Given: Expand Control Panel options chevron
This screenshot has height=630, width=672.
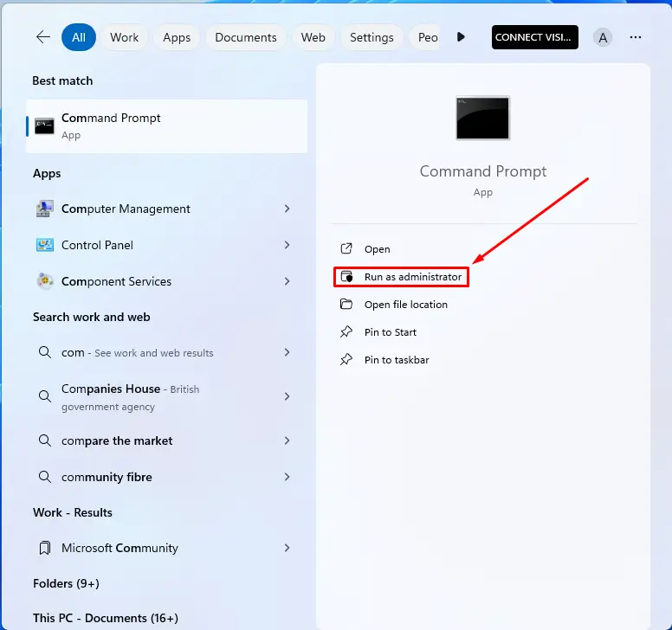Looking at the screenshot, I should pos(287,245).
